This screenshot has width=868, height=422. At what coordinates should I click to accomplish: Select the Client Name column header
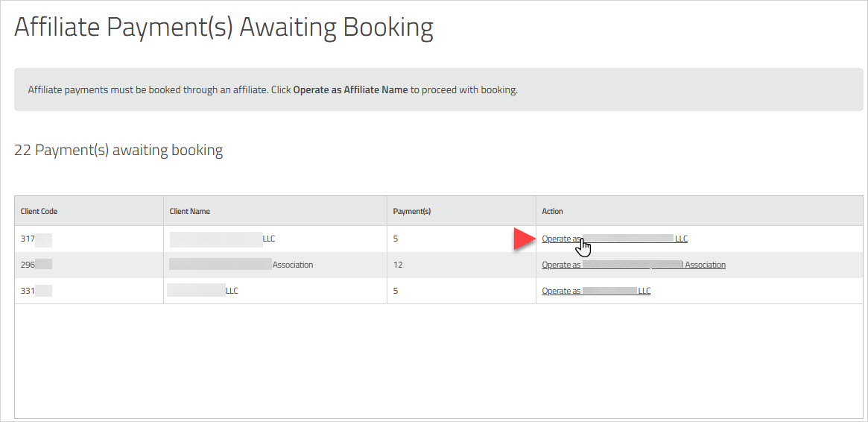pyautogui.click(x=189, y=211)
